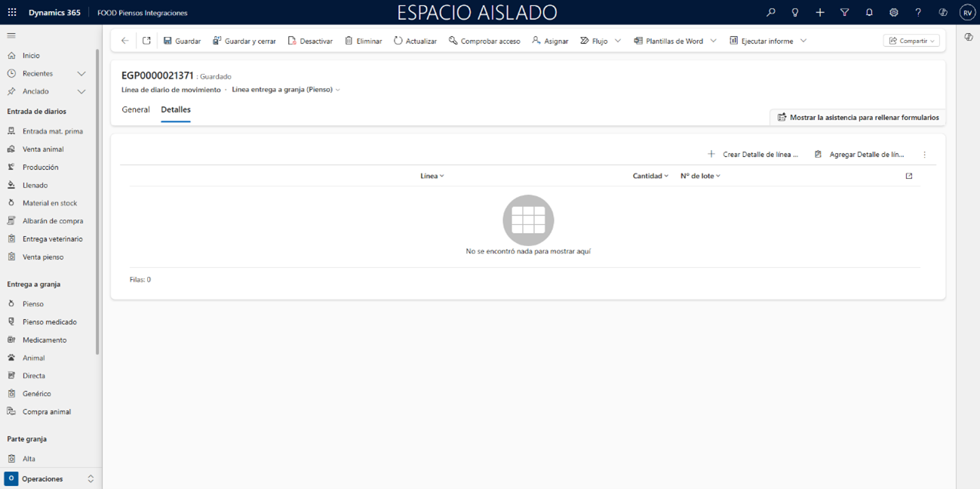The height and width of the screenshot is (489, 980).
Task: Open the Operaciones area switcher
Action: [51, 479]
